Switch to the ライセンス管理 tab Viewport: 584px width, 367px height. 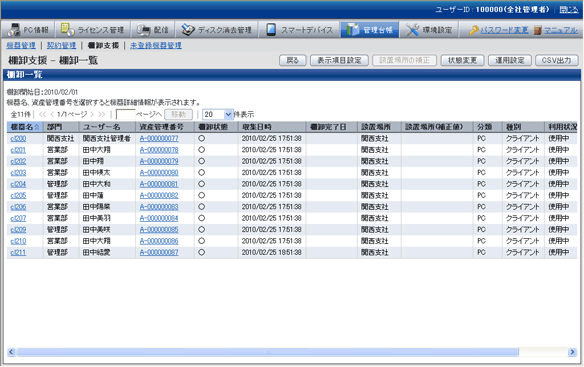(93, 30)
